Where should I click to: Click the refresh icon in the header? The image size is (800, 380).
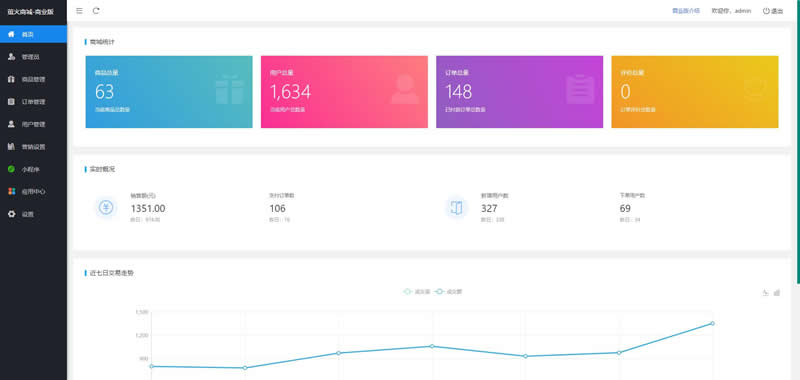(96, 11)
